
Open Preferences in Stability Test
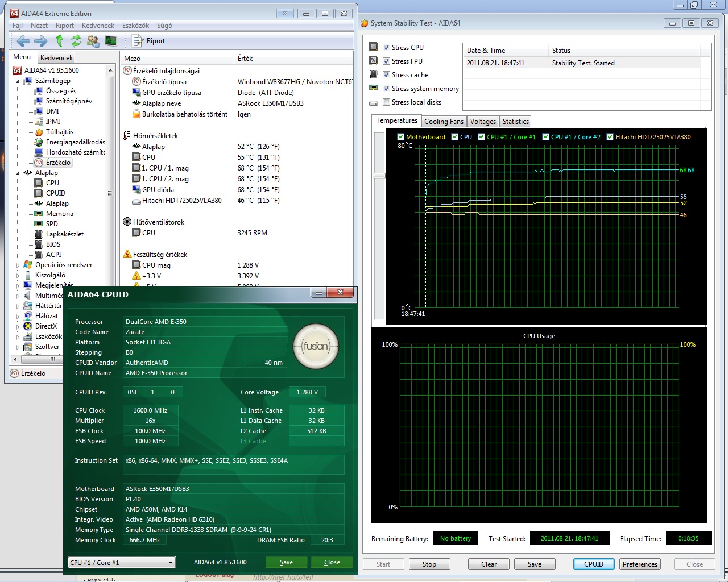pos(640,564)
